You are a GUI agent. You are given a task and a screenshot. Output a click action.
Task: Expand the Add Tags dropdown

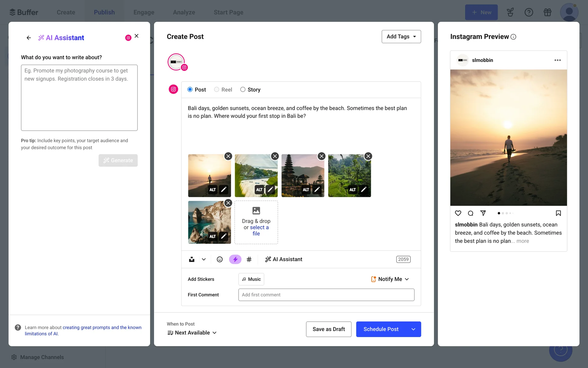click(401, 36)
